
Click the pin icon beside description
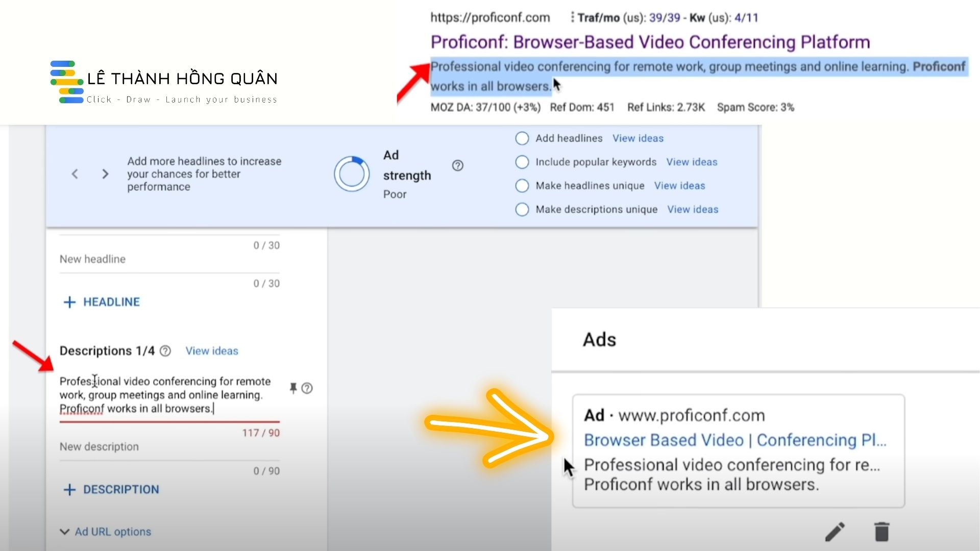[x=293, y=388]
